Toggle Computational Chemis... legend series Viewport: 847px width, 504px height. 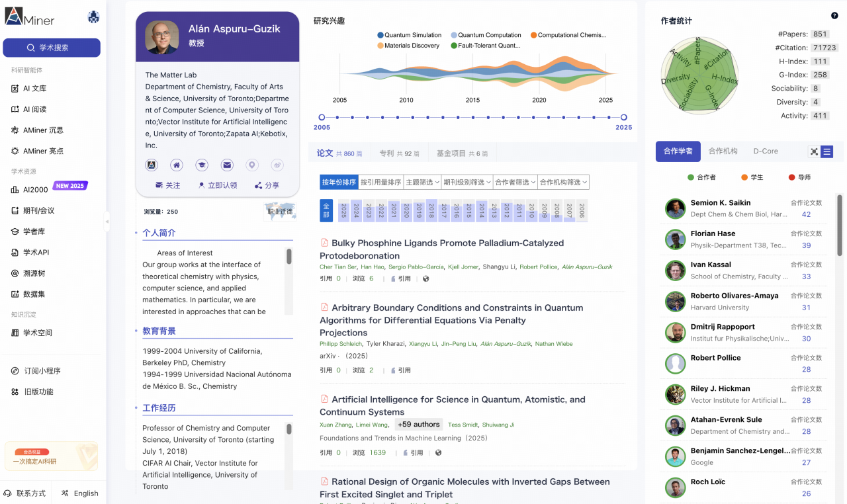coord(568,35)
